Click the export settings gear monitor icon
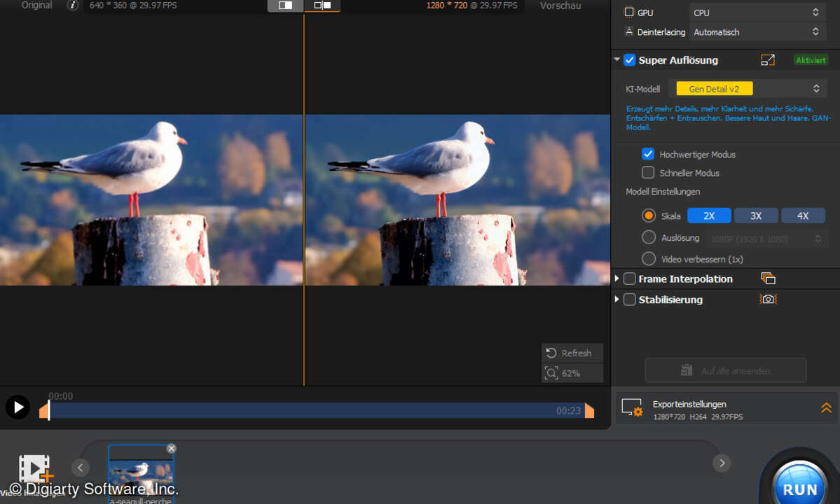Screen dimensions: 840x504 click(632, 407)
